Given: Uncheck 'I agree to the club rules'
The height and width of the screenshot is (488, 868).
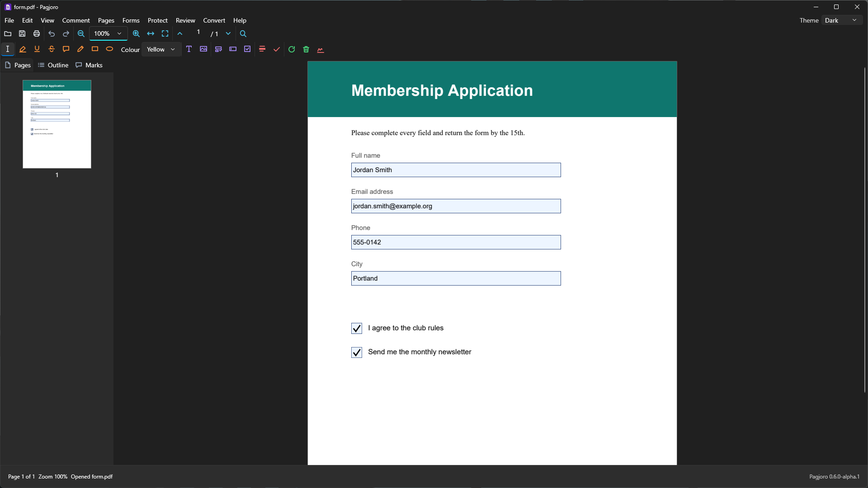Looking at the screenshot, I should click(x=357, y=328).
